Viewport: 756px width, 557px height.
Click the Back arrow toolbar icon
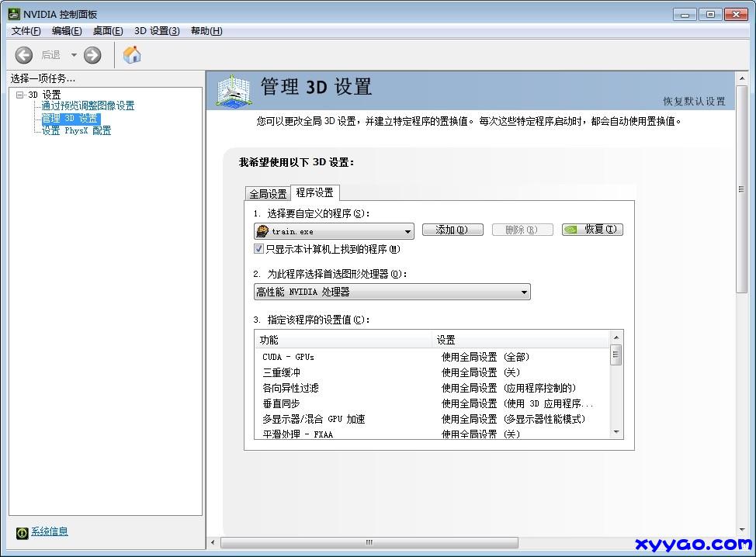tap(24, 55)
